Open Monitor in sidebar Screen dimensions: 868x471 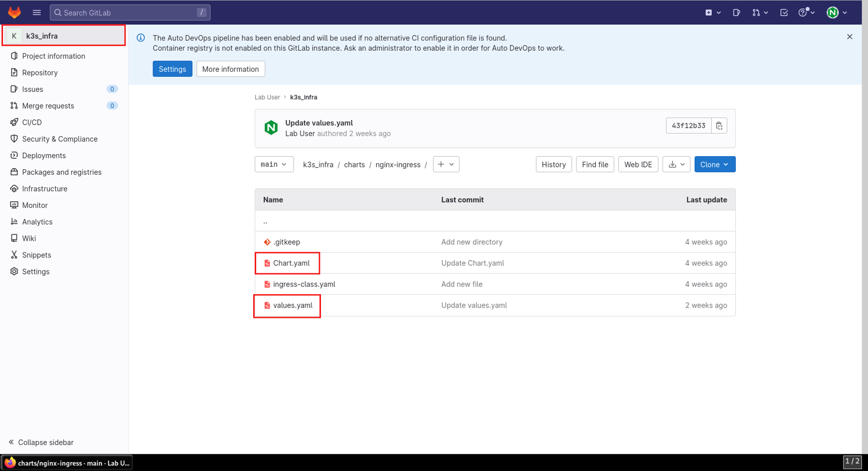click(35, 205)
